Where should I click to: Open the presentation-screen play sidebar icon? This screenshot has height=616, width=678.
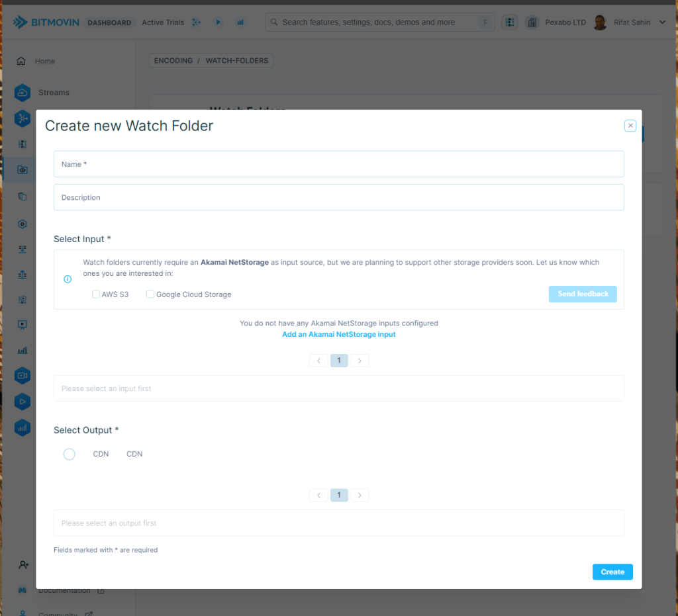click(23, 324)
